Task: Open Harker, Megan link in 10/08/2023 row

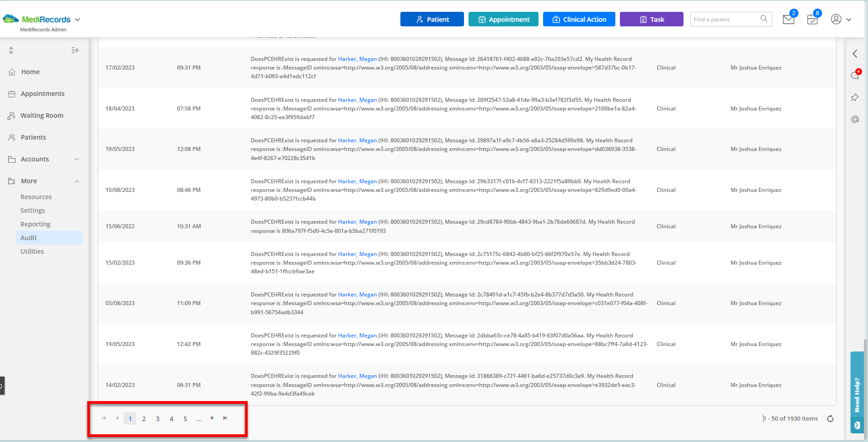Action: [x=357, y=181]
